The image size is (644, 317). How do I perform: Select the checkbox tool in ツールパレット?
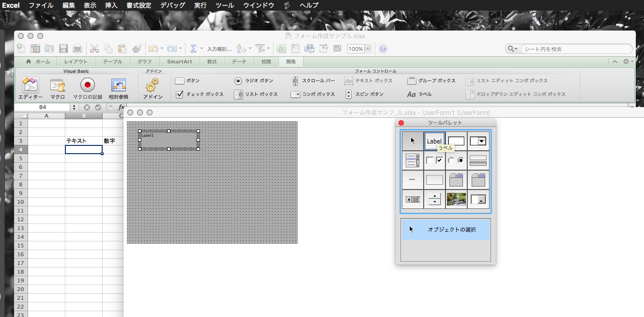click(434, 160)
